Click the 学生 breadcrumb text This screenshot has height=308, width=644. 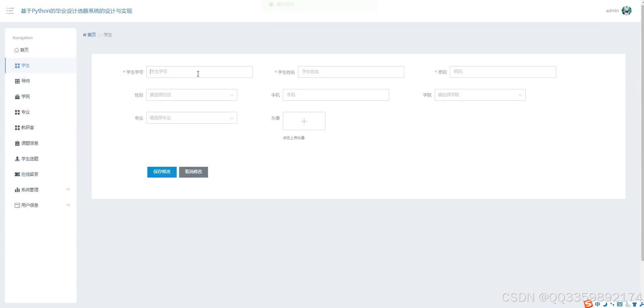click(108, 35)
